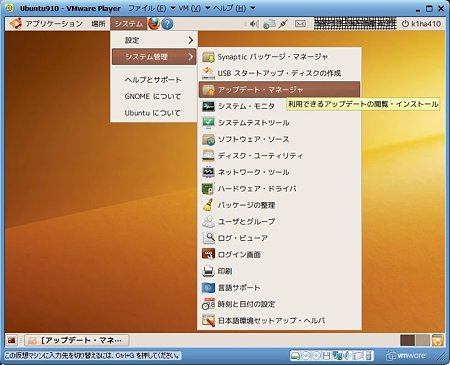Image resolution: width=450 pixels, height=365 pixels.
Task: Click 時刻と日付の設定 clock icon
Action: click(x=208, y=304)
